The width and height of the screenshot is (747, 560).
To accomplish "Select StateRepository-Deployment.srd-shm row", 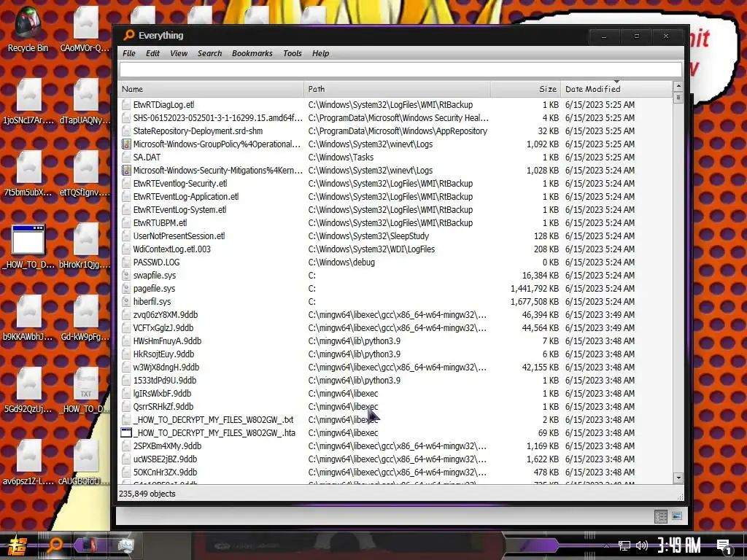I will [395, 131].
